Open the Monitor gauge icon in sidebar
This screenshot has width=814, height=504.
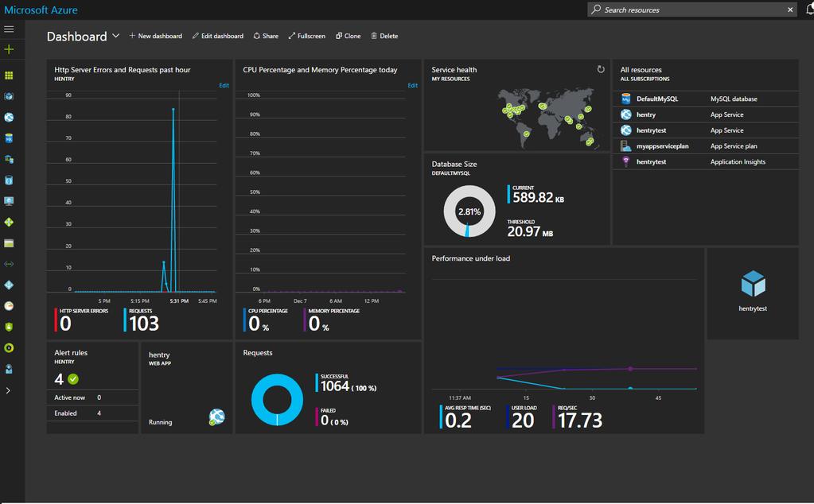coord(9,306)
